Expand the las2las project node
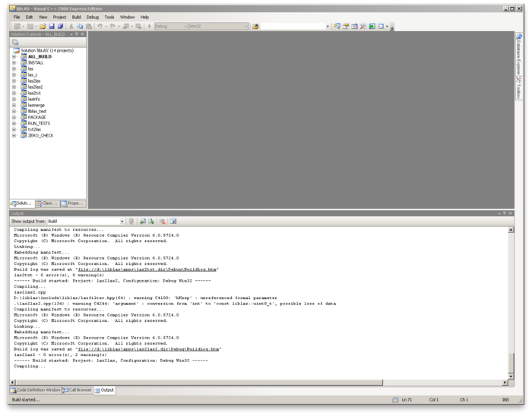The width and height of the screenshot is (532, 416). click(14, 81)
